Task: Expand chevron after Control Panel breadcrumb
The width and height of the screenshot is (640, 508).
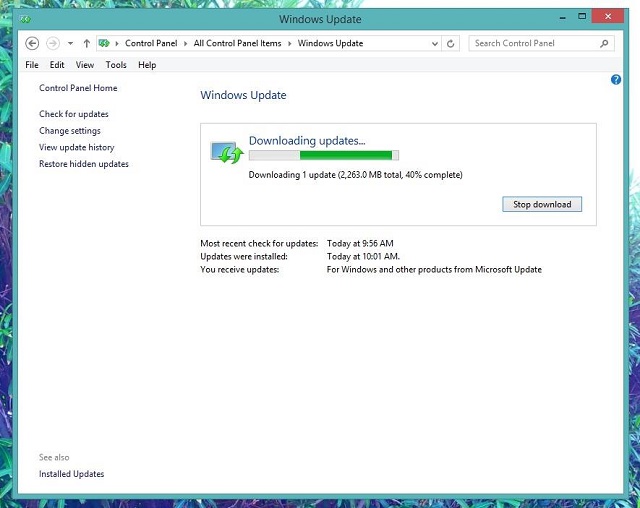Action: 185,43
